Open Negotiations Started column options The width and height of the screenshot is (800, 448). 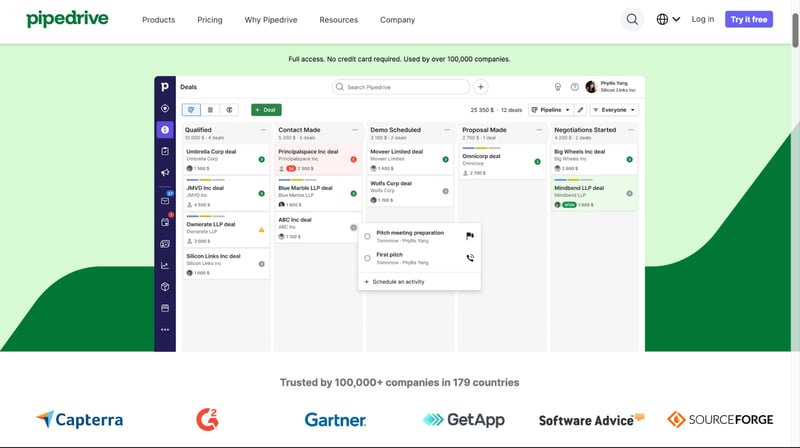pos(631,130)
